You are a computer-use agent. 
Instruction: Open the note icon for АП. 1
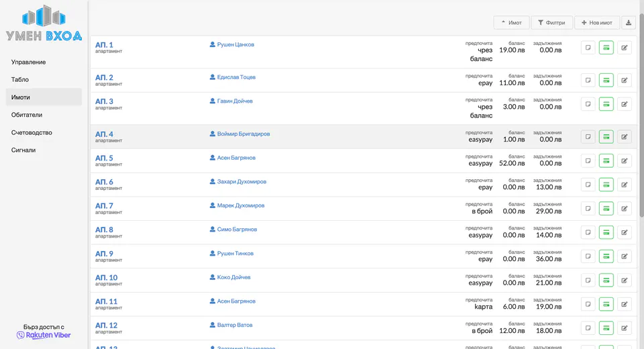pos(588,48)
